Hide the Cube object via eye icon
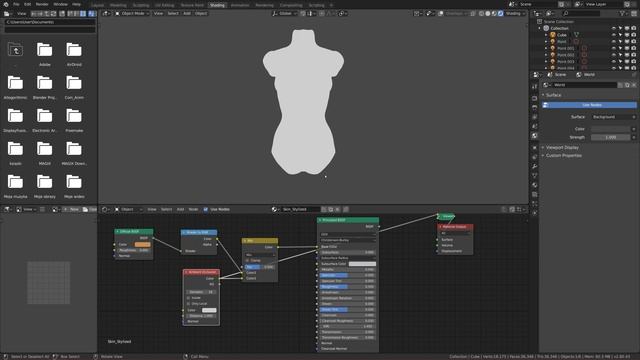 click(x=613, y=35)
